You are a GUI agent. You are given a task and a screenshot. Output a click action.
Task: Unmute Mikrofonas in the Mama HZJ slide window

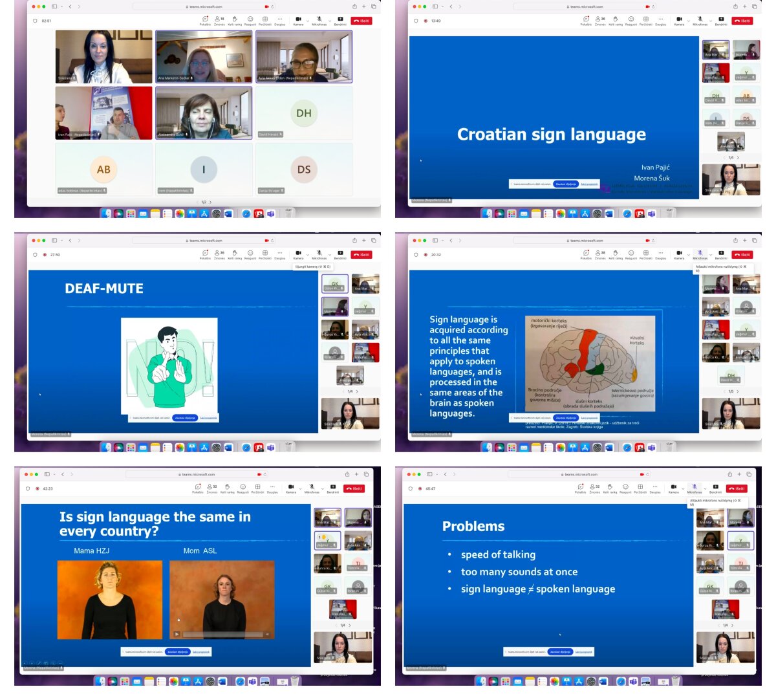(x=312, y=488)
